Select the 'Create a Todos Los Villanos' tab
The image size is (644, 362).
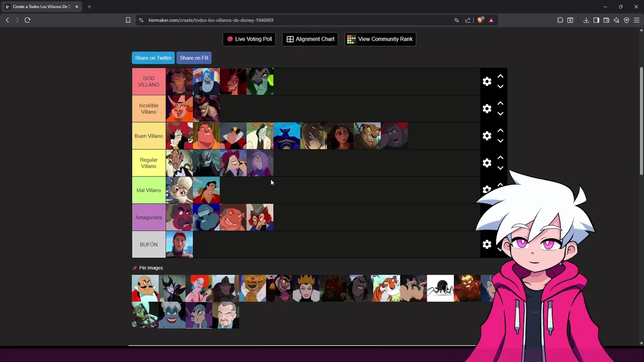pyautogui.click(x=41, y=7)
